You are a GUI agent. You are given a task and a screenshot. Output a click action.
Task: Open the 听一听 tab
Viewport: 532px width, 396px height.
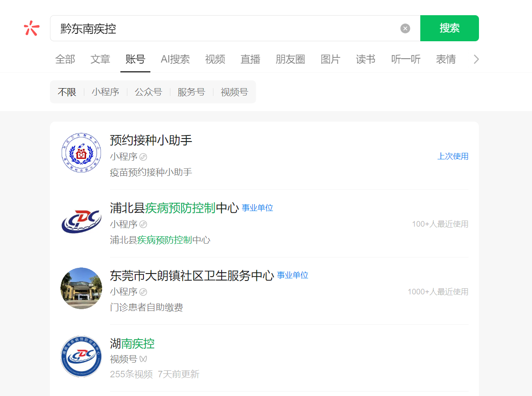click(x=406, y=59)
